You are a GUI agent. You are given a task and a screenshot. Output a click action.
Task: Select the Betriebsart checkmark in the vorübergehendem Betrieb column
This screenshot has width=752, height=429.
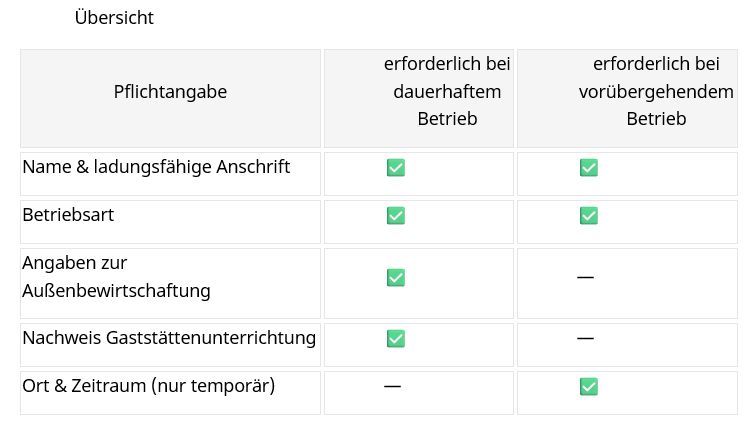pyautogui.click(x=588, y=215)
